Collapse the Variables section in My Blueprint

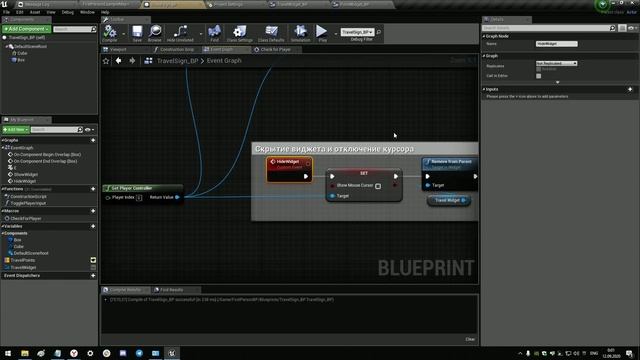3,226
